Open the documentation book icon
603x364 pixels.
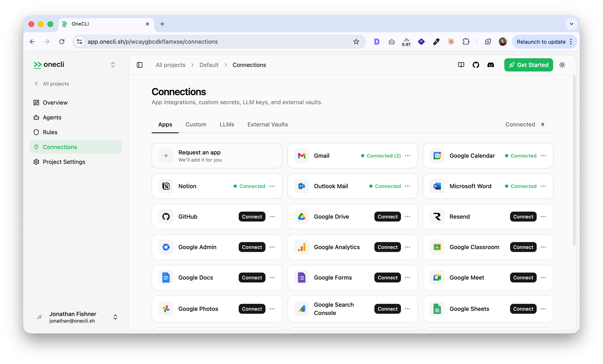click(461, 65)
